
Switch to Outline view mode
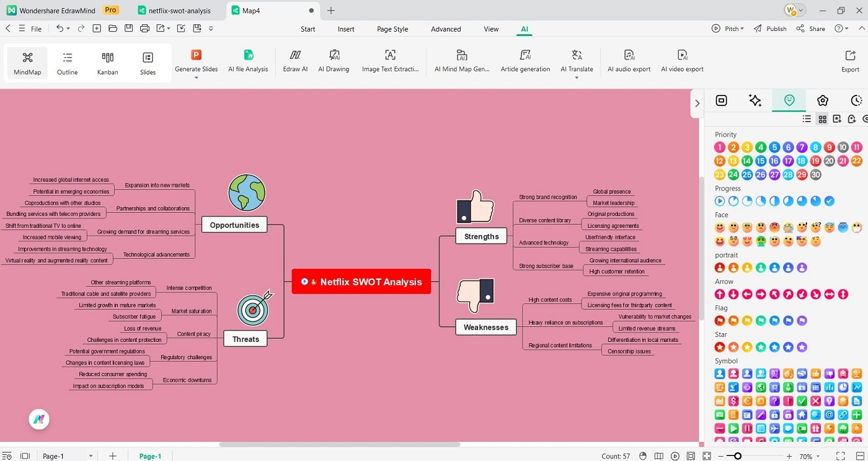pos(68,64)
